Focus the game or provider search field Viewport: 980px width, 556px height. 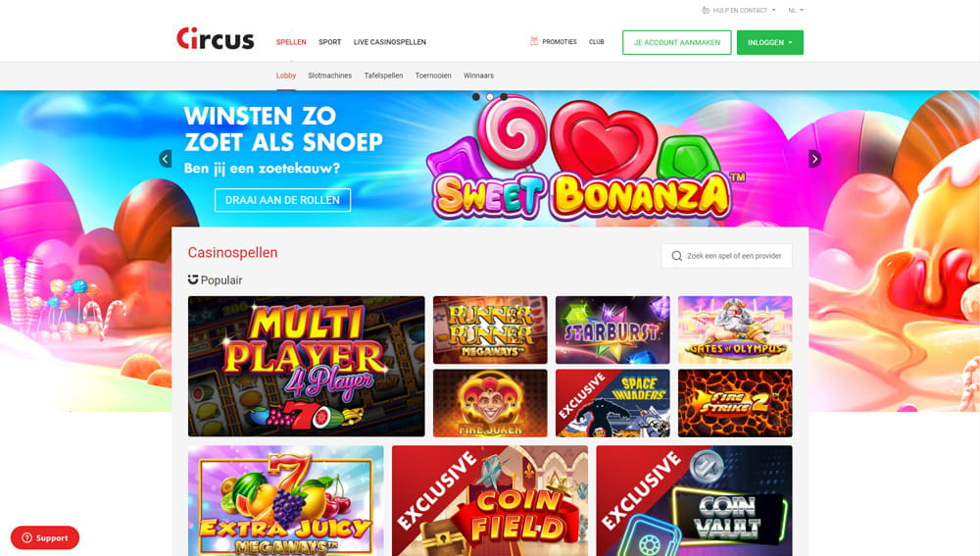pos(726,256)
